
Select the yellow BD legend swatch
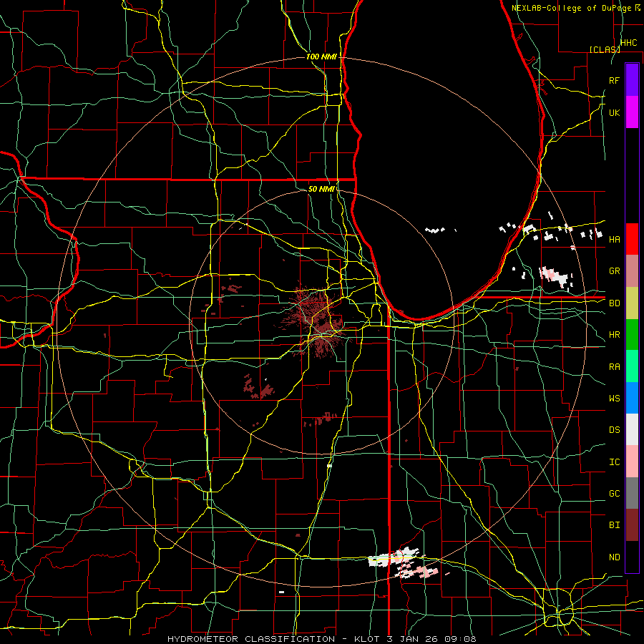(632, 303)
